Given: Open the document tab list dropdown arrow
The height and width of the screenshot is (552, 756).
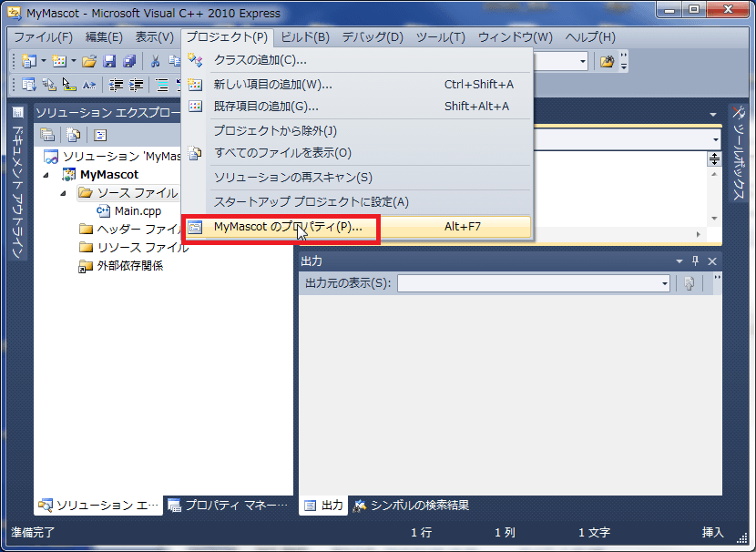Looking at the screenshot, I should (x=713, y=115).
